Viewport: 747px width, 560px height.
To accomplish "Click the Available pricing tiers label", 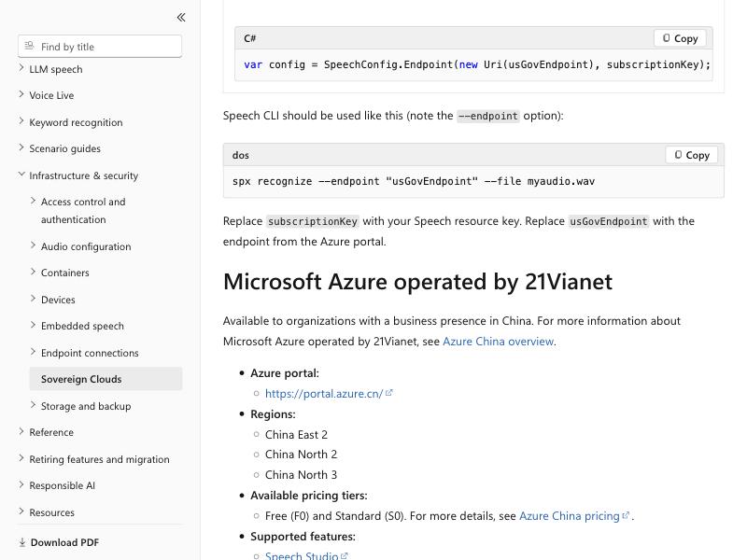I will [x=309, y=496].
